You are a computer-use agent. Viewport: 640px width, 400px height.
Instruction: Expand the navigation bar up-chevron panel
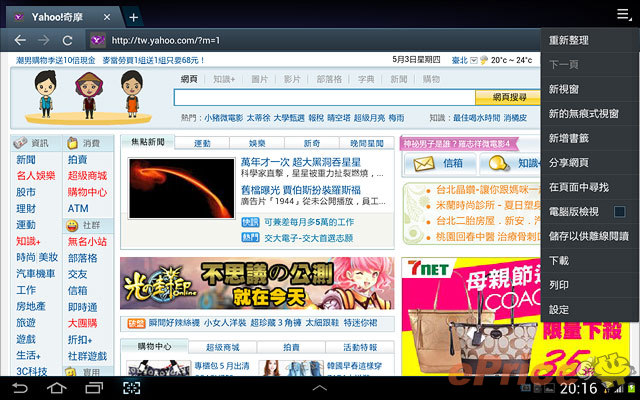(x=320, y=387)
